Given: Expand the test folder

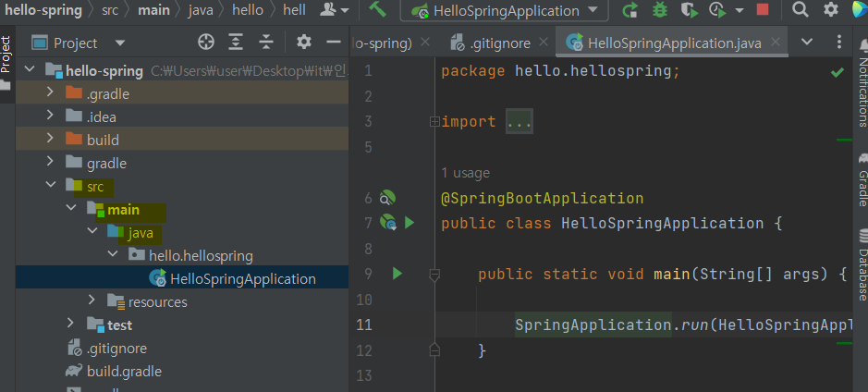Looking at the screenshot, I should 71,324.
